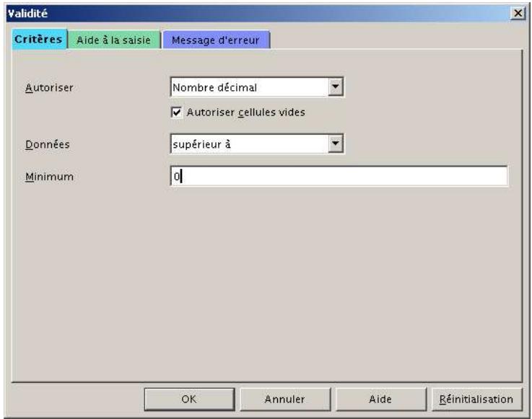Open the Message d'erreur tab
Image resolution: width=532 pixels, height=419 pixels.
(216, 40)
